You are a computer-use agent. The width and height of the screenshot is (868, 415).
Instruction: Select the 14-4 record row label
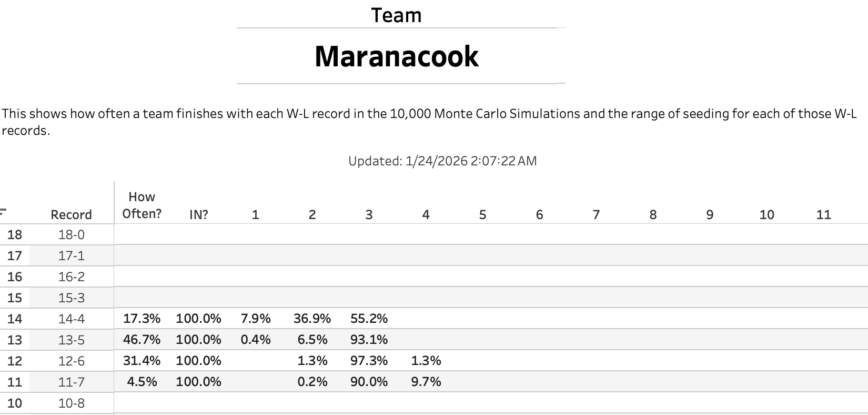click(71, 319)
